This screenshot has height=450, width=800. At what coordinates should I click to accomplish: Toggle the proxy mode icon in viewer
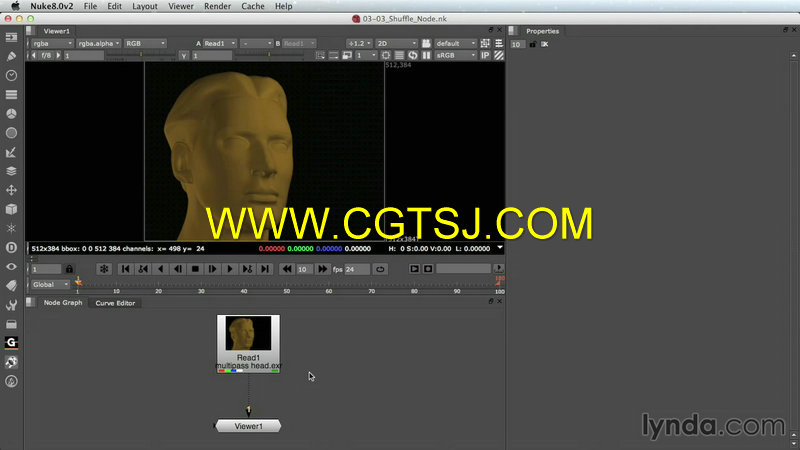(347, 55)
